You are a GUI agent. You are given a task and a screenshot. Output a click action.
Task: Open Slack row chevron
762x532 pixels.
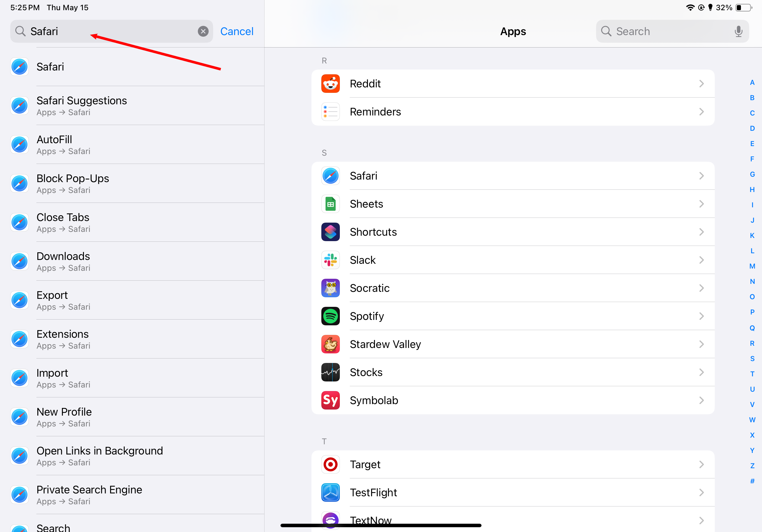(x=701, y=260)
